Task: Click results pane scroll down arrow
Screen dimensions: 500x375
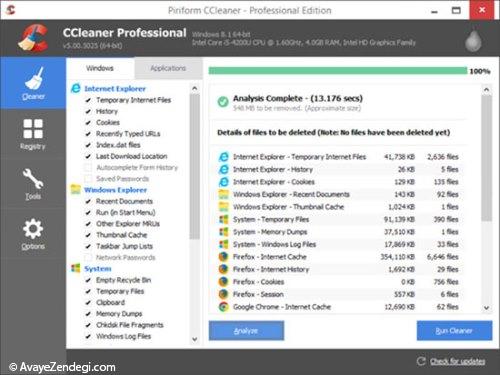Action: click(486, 308)
